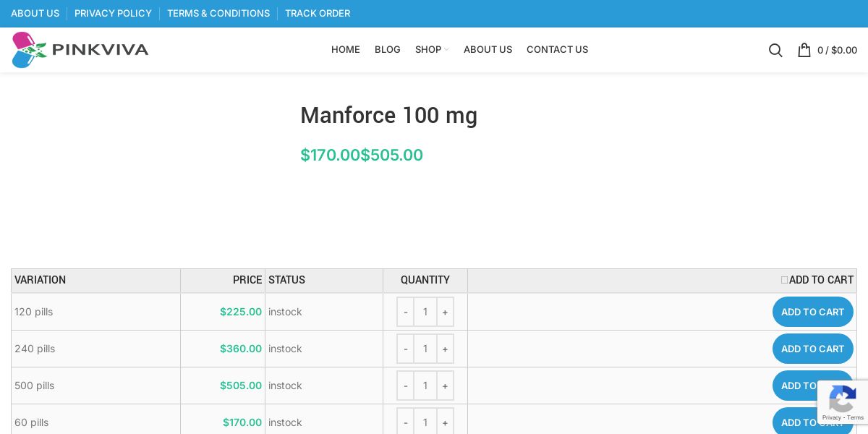Screen dimensions: 868x434
Task: Click quantity field for 120 pills
Action: pos(425,312)
